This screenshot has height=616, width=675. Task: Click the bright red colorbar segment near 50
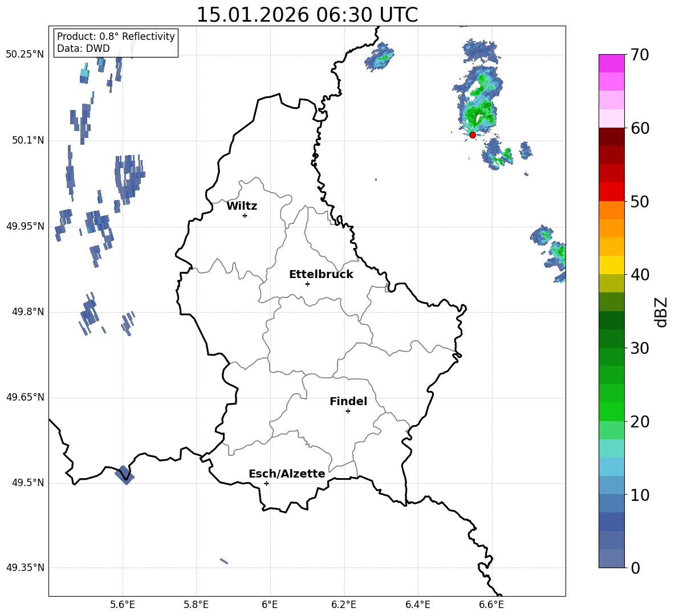pyautogui.click(x=611, y=192)
